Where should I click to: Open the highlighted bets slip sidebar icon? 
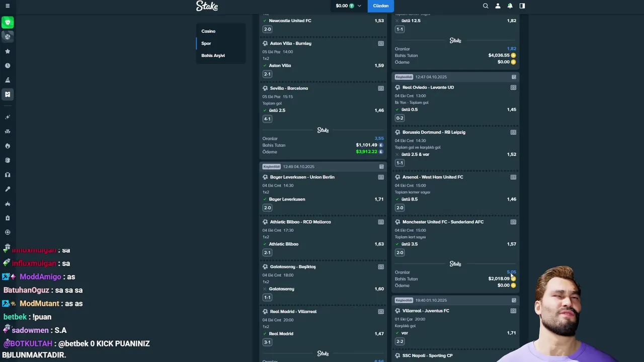coord(8,94)
